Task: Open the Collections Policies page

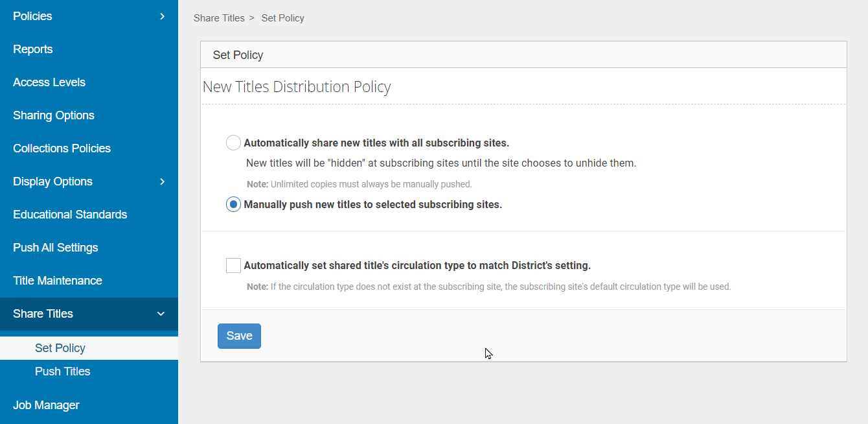Action: (62, 148)
